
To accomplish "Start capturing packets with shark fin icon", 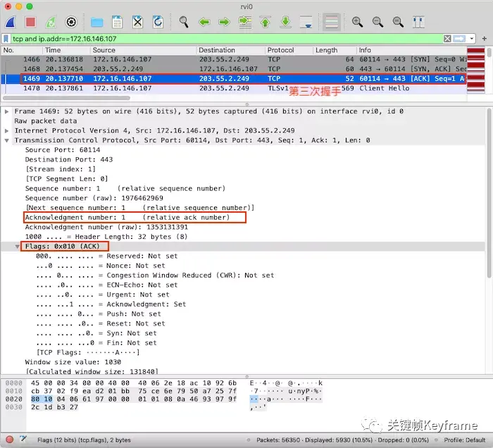I will 11,22.
